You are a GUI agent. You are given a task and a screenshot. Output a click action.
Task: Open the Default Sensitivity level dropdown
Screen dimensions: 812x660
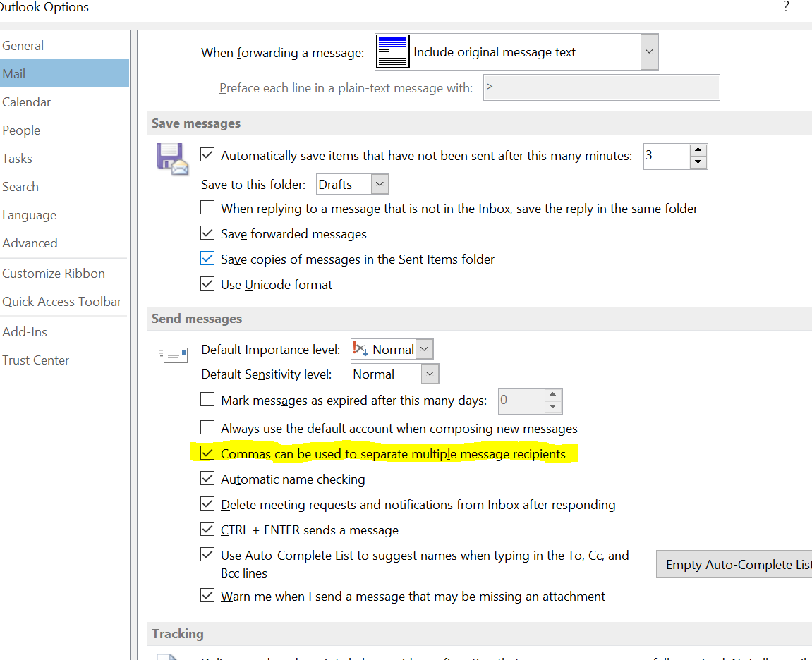point(430,374)
